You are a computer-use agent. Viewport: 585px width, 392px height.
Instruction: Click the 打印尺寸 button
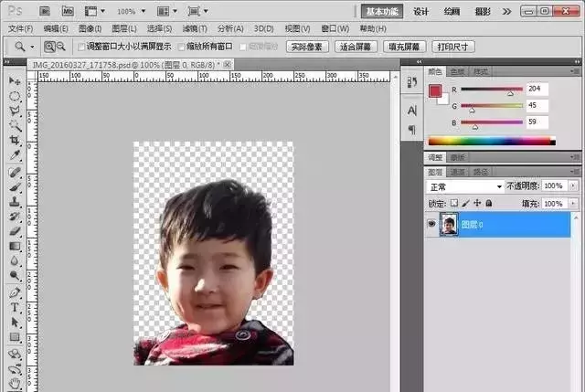[453, 47]
